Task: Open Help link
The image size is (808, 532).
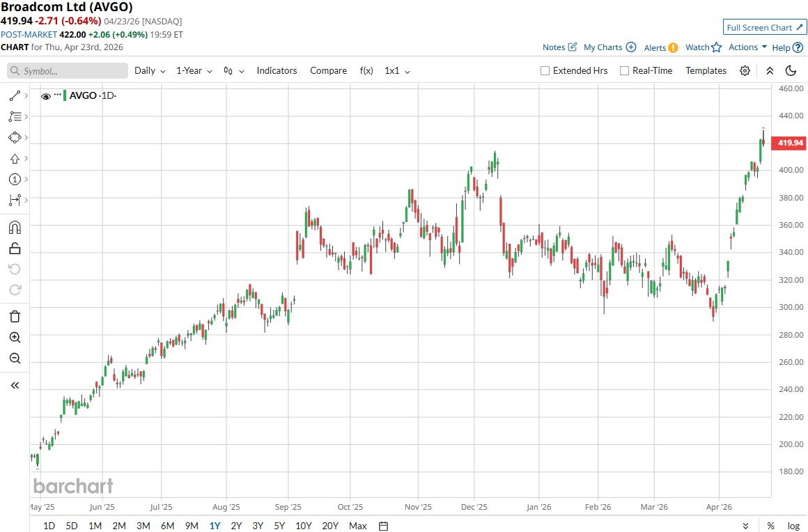Action: coord(787,47)
